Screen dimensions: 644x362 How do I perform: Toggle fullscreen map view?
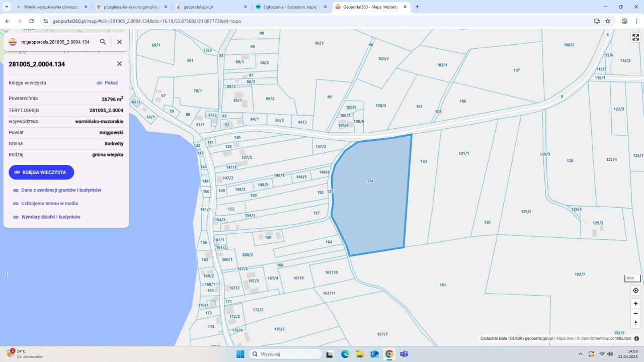(x=635, y=38)
